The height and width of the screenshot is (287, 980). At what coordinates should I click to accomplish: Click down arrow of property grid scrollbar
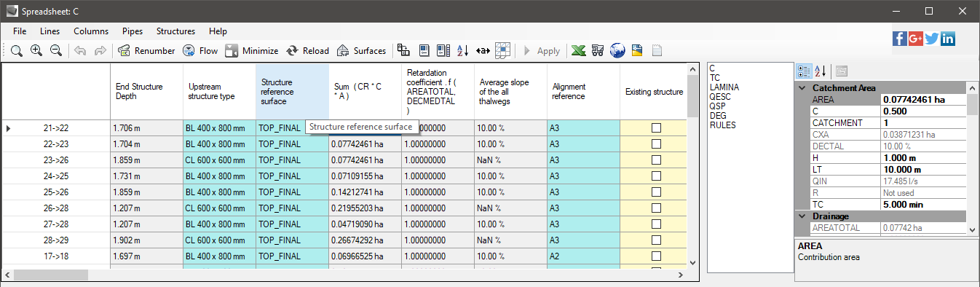pyautogui.click(x=973, y=229)
